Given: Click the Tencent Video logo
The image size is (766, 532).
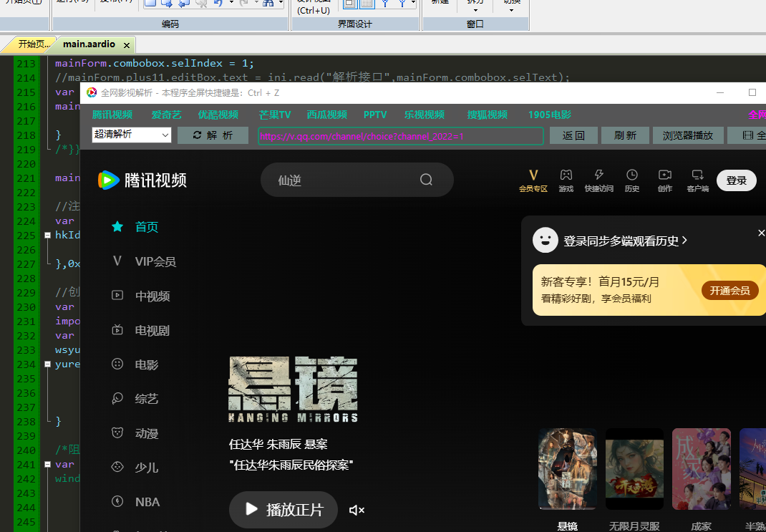Looking at the screenshot, I should pyautogui.click(x=142, y=180).
